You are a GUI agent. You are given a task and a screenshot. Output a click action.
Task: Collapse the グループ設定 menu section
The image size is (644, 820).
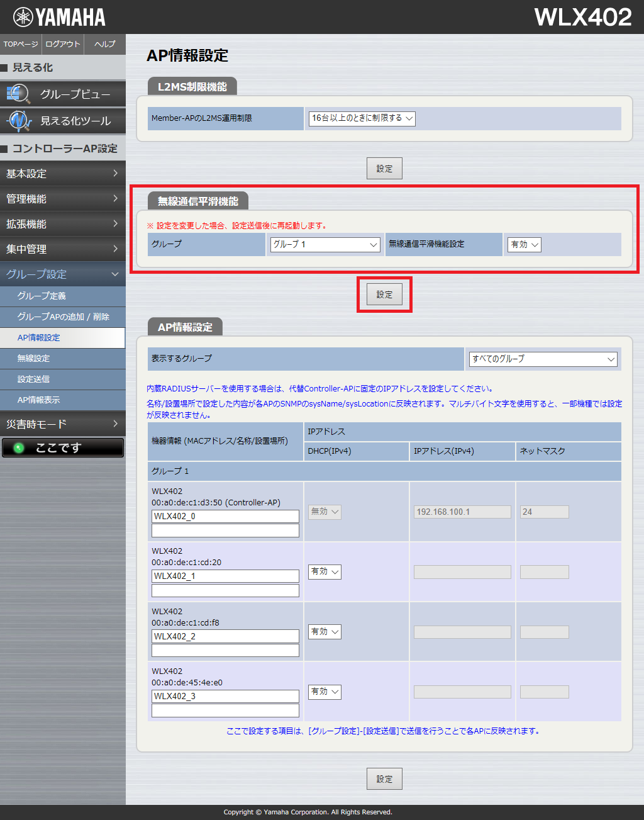62,274
